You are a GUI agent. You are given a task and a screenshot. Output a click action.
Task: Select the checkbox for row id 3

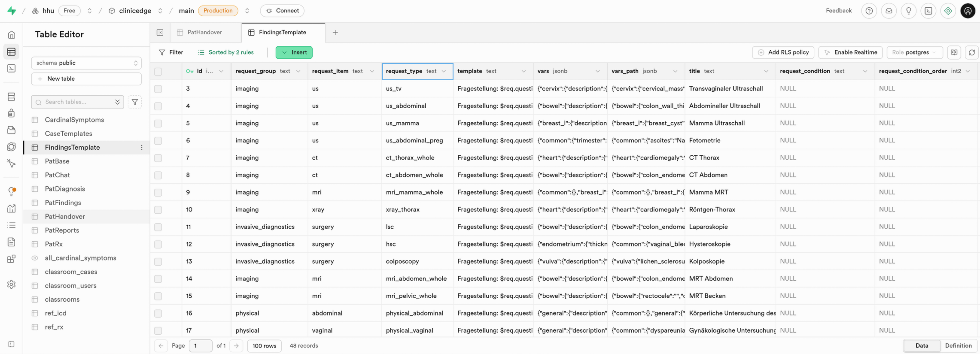click(x=158, y=89)
